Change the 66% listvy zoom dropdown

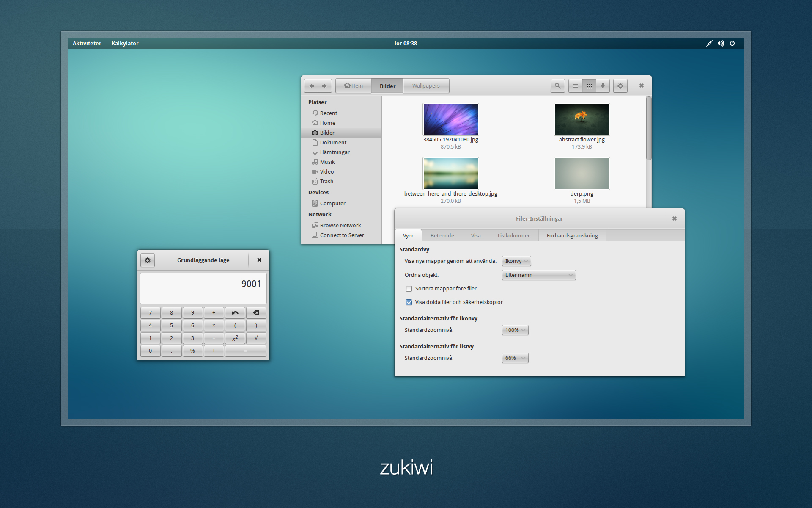(x=515, y=358)
